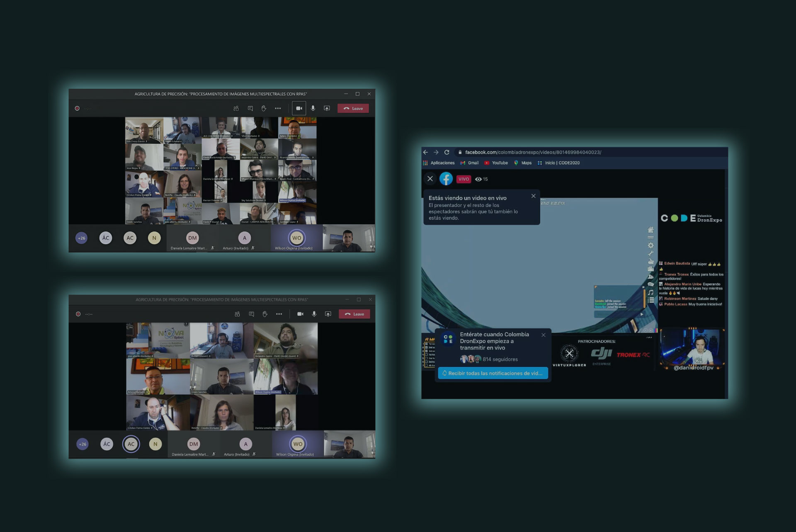This screenshot has height=532, width=796.
Task: Click commenter name Alejandro Marin Uribe
Action: [x=683, y=284]
